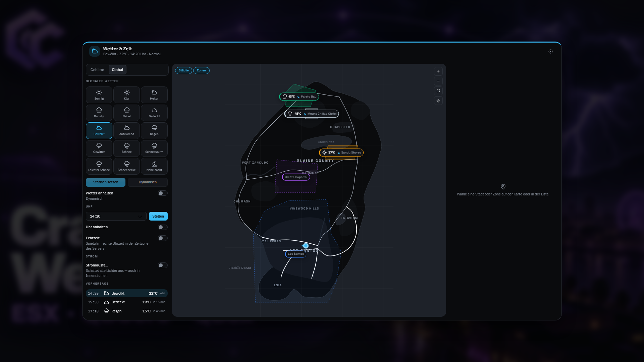
Task: Select the Regen weather tile
Action: click(154, 131)
